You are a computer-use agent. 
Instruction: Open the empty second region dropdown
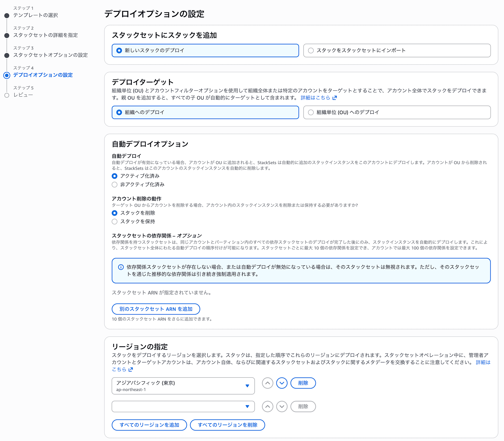183,406
